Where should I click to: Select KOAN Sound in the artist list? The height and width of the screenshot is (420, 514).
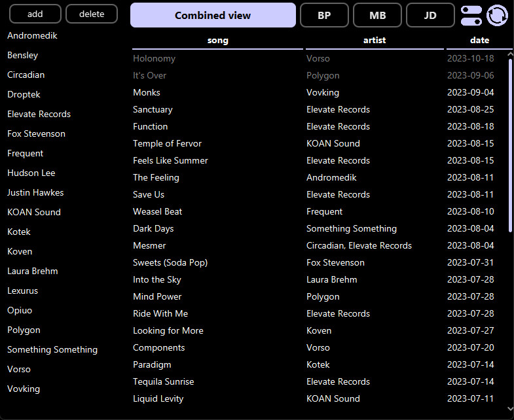click(34, 213)
